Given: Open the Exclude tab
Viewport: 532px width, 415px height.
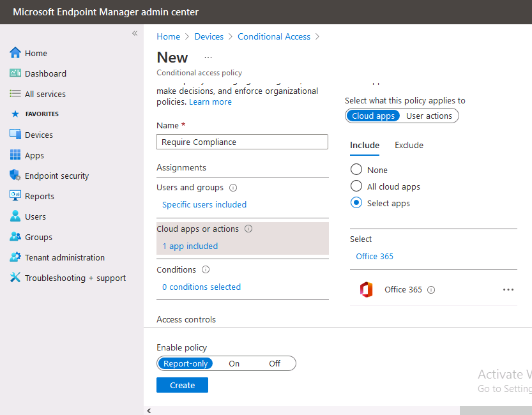Looking at the screenshot, I should (409, 146).
